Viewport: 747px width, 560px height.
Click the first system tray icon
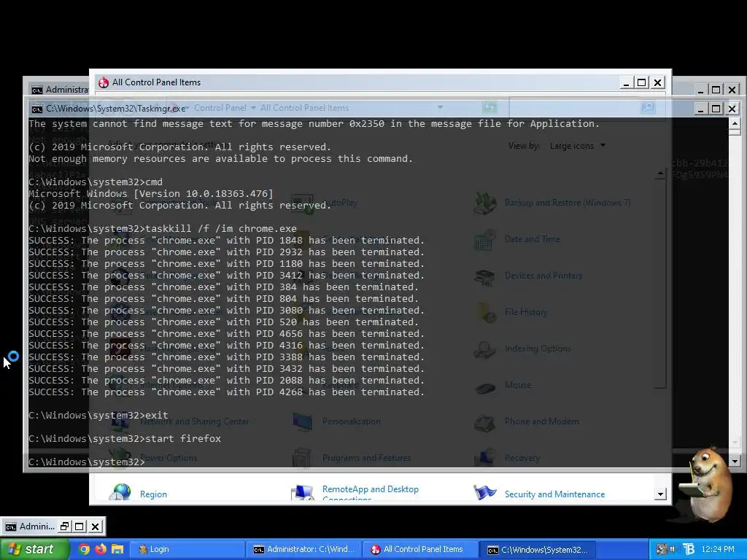click(661, 549)
